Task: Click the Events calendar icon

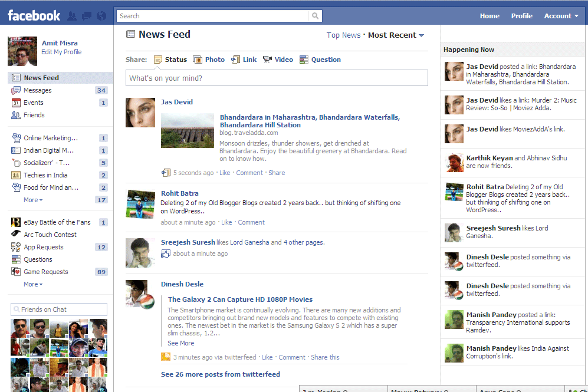Action: point(16,103)
